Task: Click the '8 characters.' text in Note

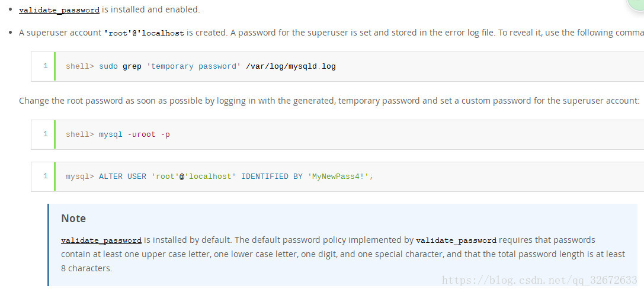Action: [x=86, y=268]
